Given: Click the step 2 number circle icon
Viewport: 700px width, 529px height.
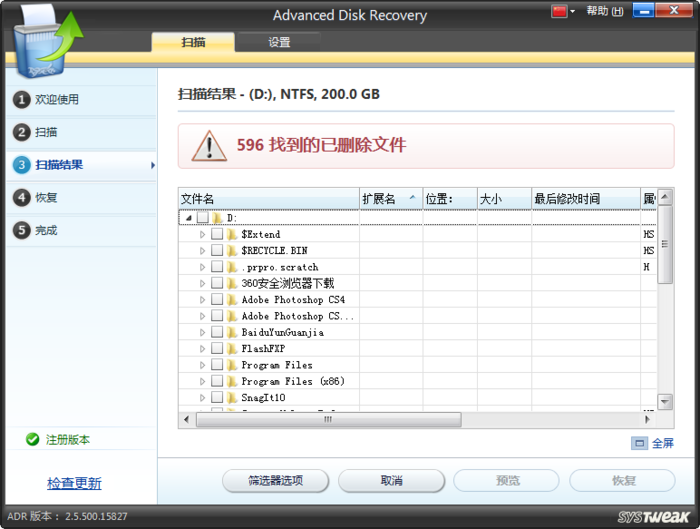Looking at the screenshot, I should click(21, 132).
